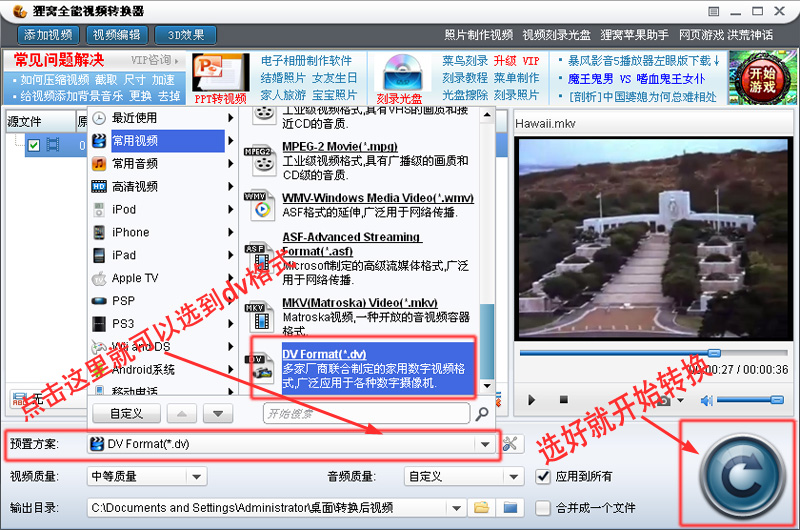
Task: Uncheck the source file row checkbox
Action: coord(34,145)
